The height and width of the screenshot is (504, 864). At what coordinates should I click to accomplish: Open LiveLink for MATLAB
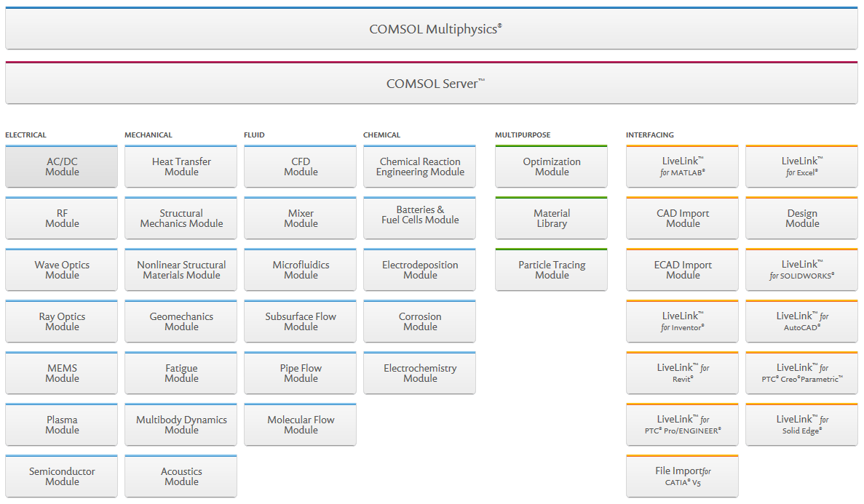pos(683,167)
